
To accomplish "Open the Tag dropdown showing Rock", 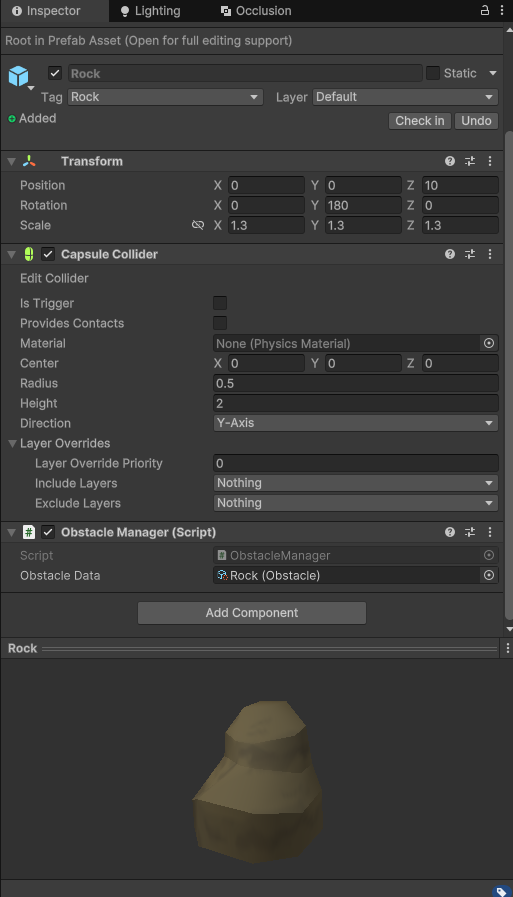I will click(x=165, y=97).
